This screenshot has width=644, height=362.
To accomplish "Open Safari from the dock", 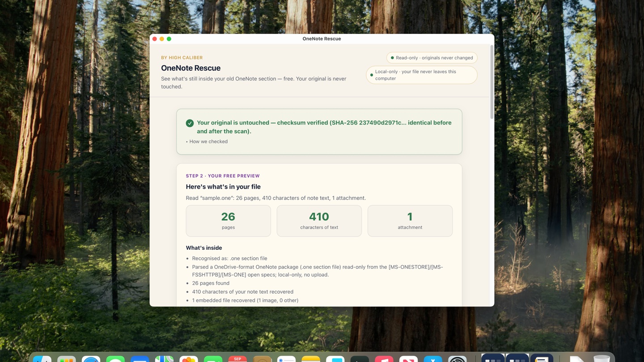I will point(91,359).
